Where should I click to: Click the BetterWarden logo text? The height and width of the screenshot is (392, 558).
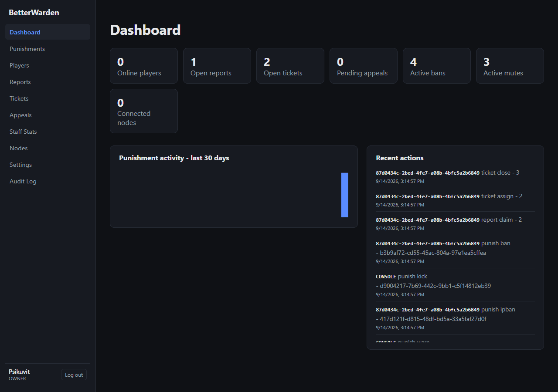34,13
